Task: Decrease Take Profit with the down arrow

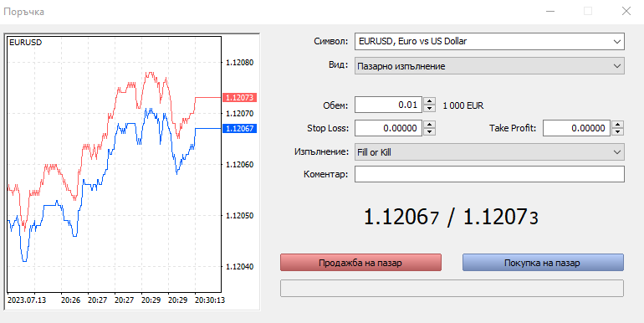Action: click(x=618, y=132)
